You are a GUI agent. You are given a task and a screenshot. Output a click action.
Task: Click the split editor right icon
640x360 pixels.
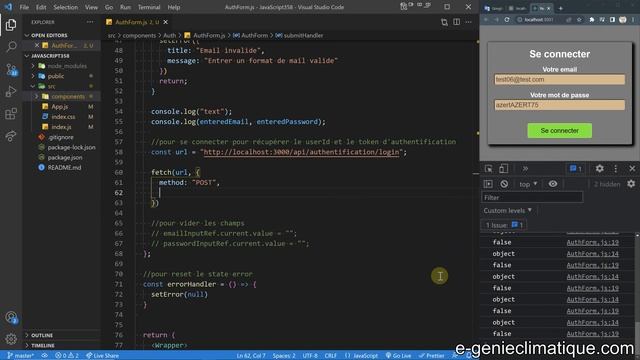pos(456,22)
